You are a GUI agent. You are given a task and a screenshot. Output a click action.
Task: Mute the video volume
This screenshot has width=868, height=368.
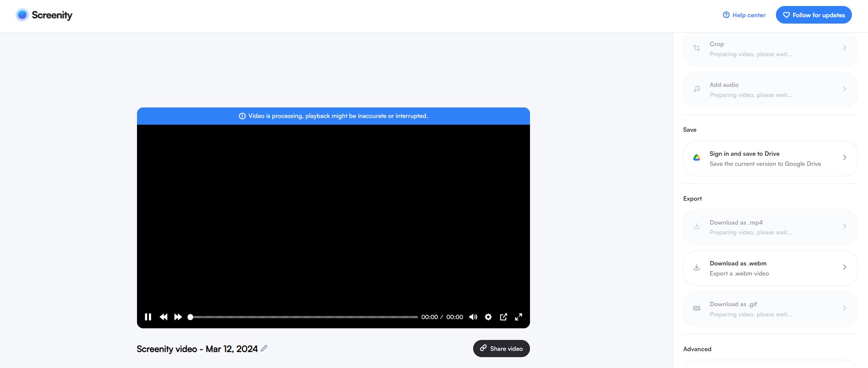tap(473, 317)
